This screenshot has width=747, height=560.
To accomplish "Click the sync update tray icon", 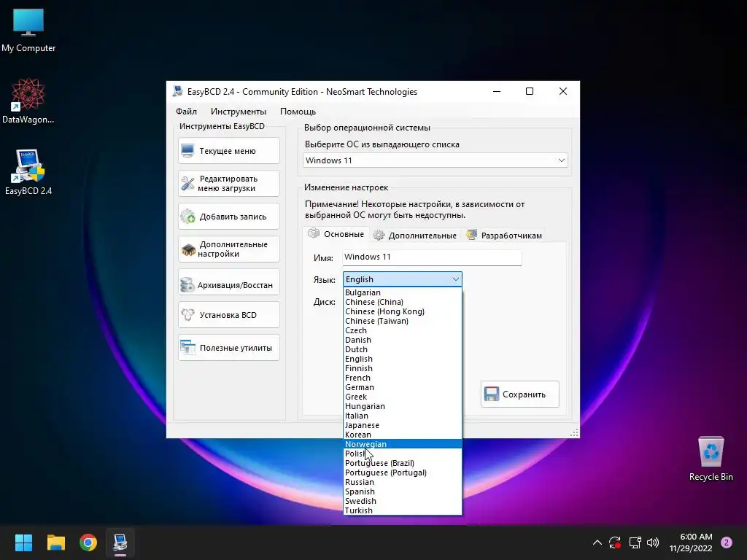I will coord(615,542).
